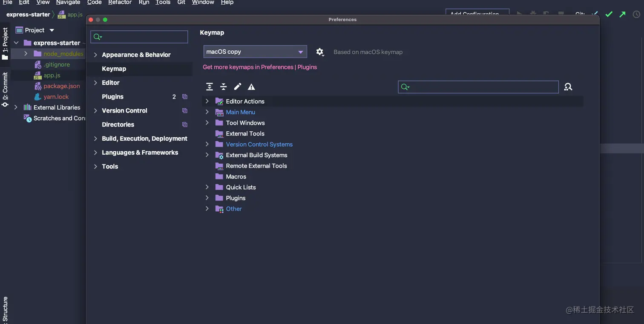
Task: Click the keymap actions search field
Action: pos(481,87)
